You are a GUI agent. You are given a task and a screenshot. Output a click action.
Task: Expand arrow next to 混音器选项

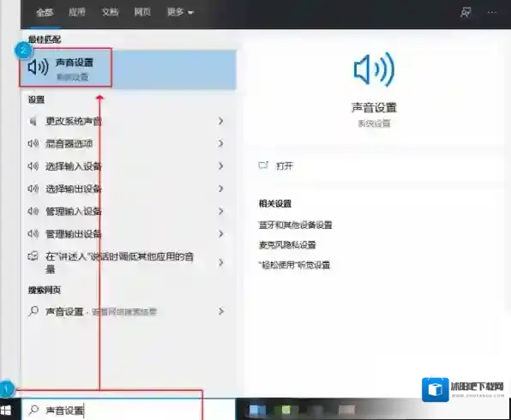coord(221,143)
